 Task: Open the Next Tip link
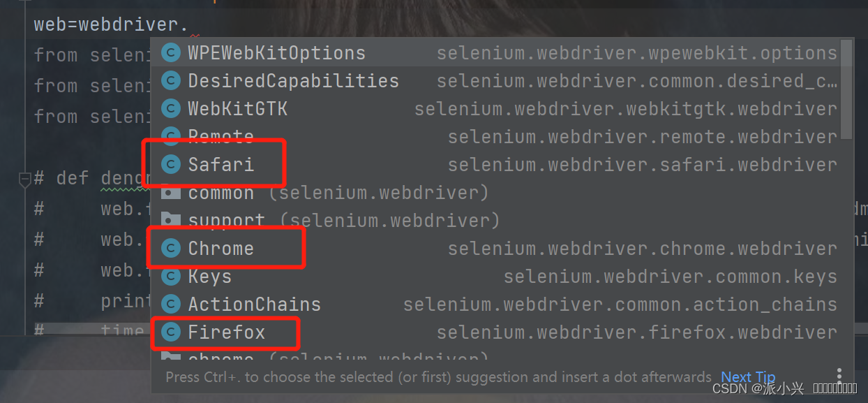click(x=748, y=377)
